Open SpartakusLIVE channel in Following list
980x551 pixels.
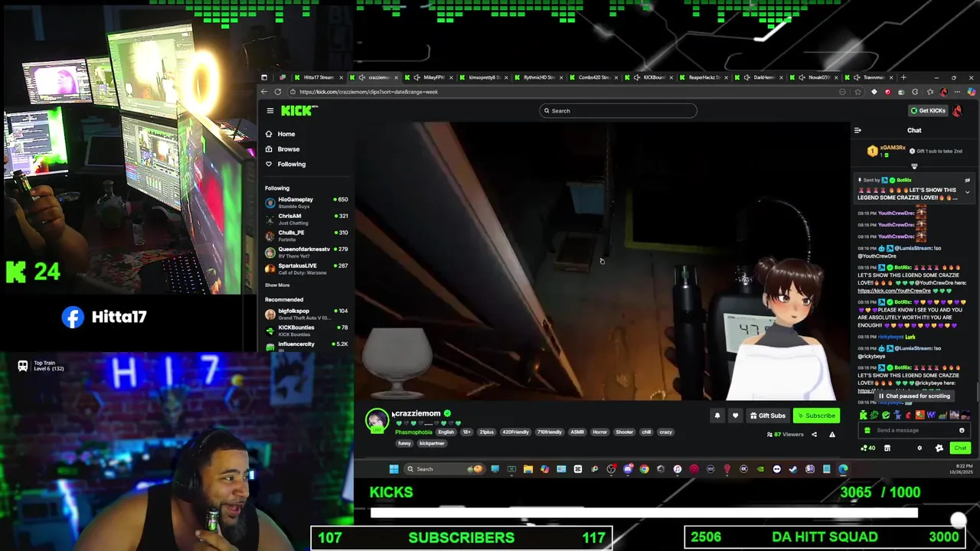pyautogui.click(x=306, y=269)
